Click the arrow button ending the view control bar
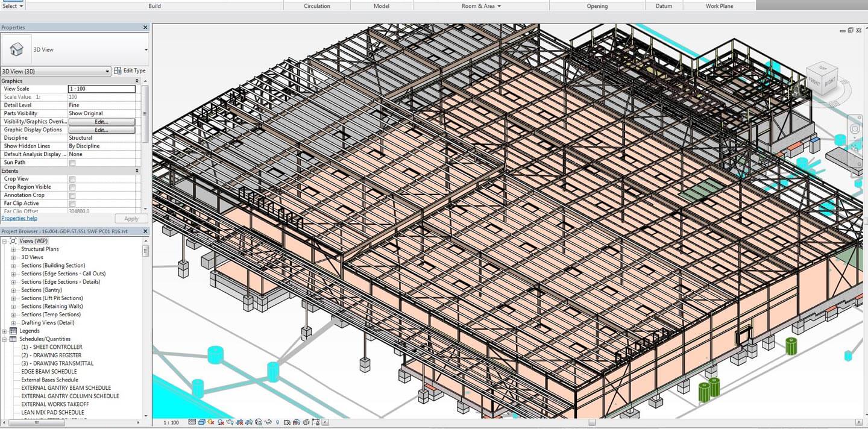 click(325, 422)
